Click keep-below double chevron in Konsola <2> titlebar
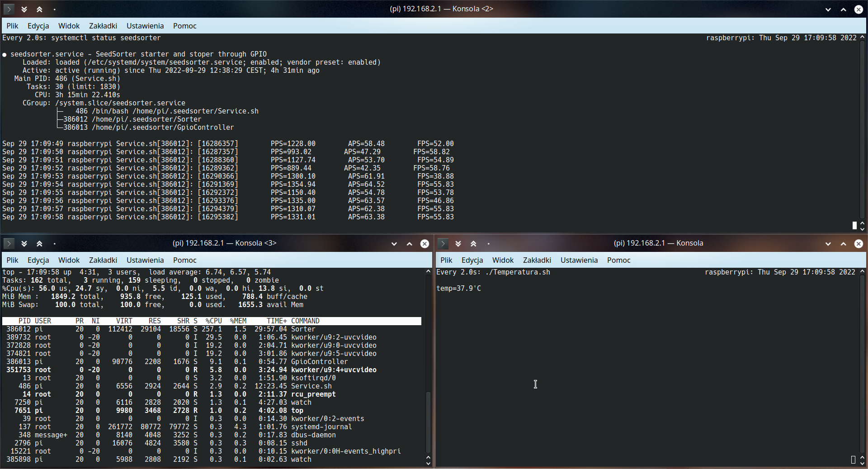868x469 pixels. (24, 9)
